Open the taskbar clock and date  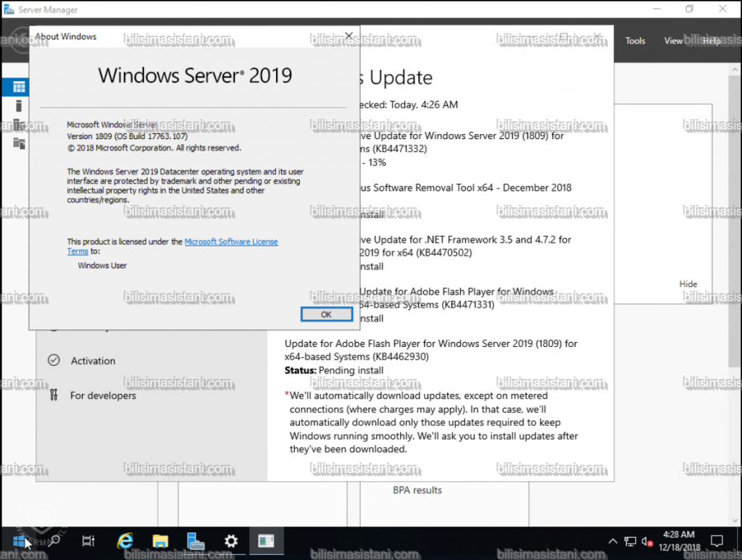coord(679,540)
